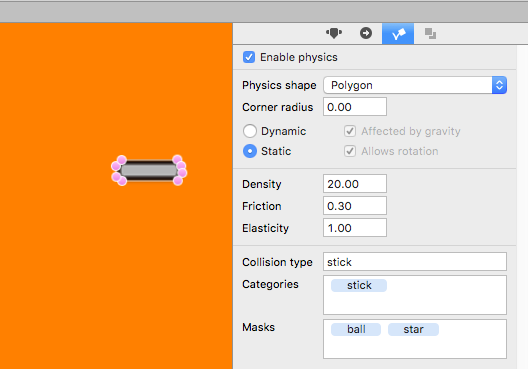Screen dimensions: 528x369
Task: Uncheck the Enable physics checkbox
Action: click(x=249, y=57)
